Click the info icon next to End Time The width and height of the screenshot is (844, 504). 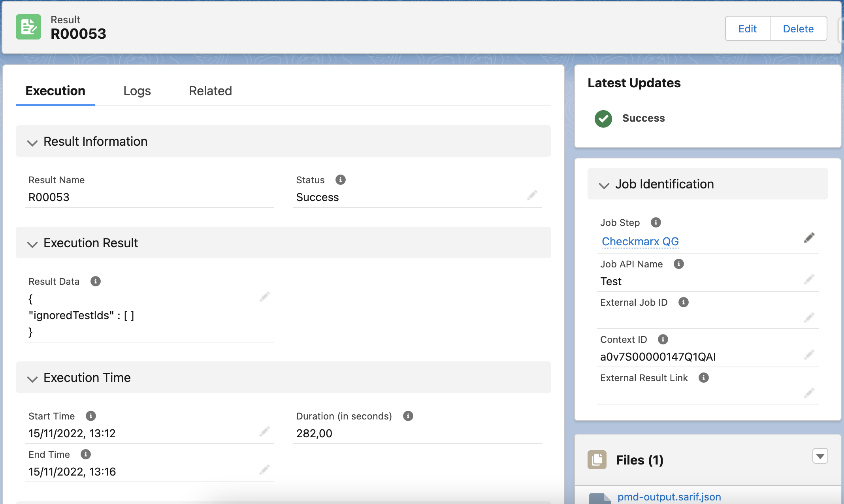tap(86, 454)
